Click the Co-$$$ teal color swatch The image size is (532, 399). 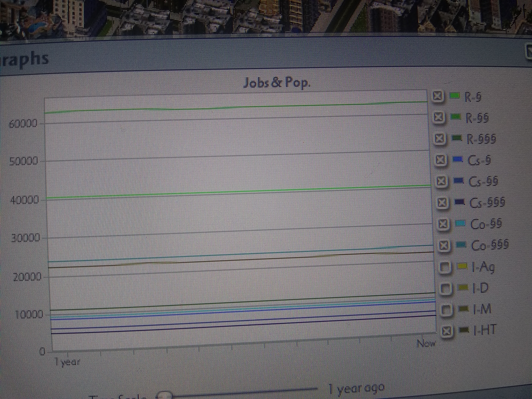pyautogui.click(x=461, y=245)
